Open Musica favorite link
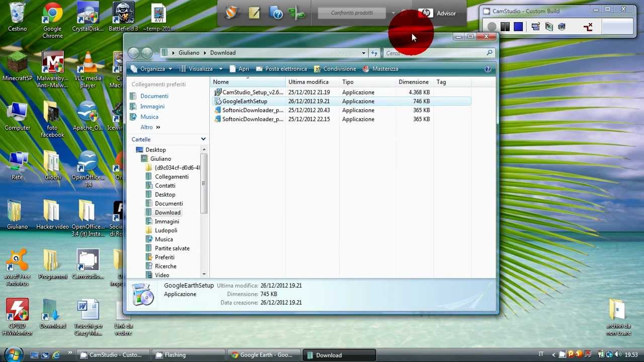Screen dimensions: 644x362 pyautogui.click(x=149, y=117)
